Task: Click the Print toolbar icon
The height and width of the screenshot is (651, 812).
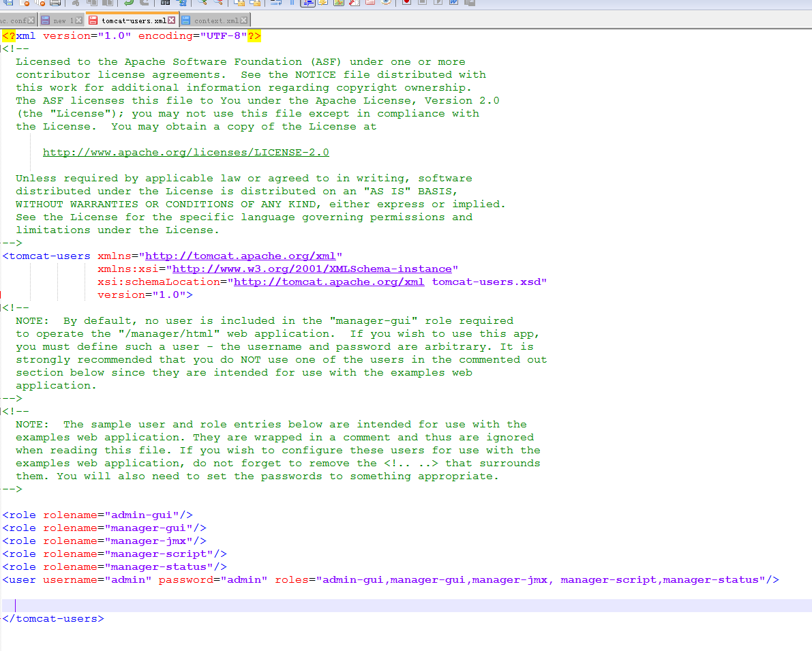Action: point(55,3)
